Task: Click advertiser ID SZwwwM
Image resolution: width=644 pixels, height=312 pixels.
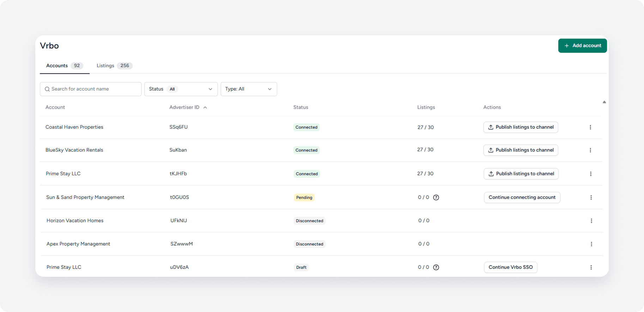Action: [x=182, y=244]
